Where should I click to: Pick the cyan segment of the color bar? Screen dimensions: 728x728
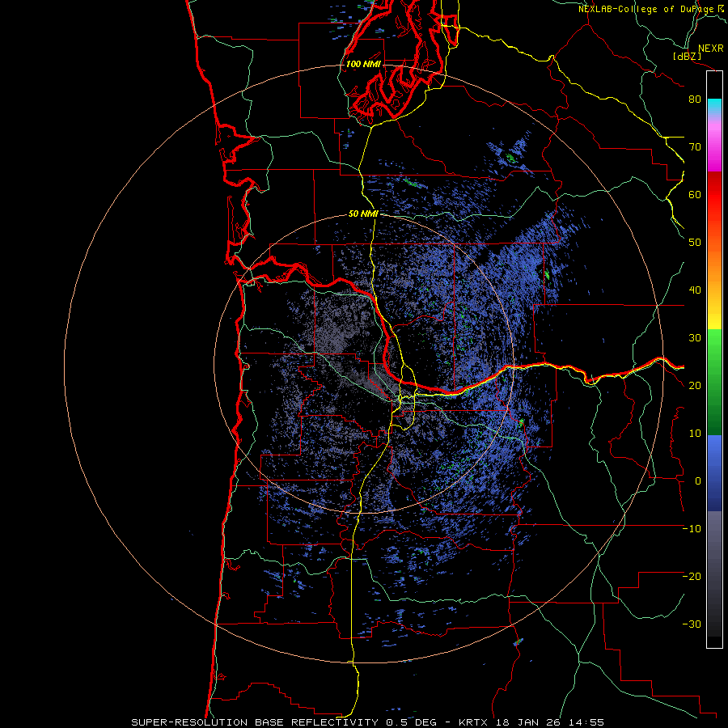[714, 106]
